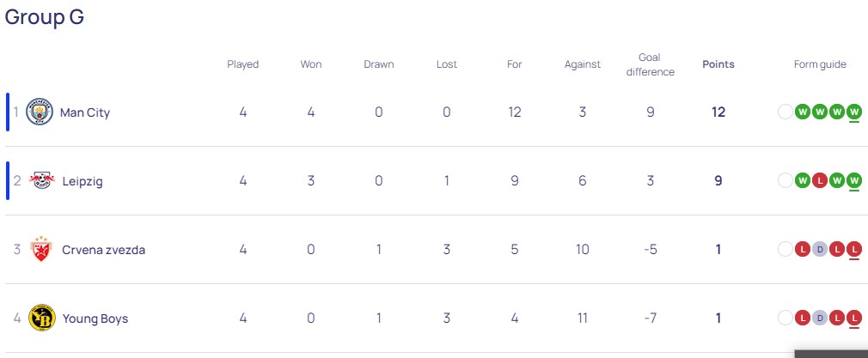Click the Form guide column header
This screenshot has width=868, height=358.
[820, 64]
